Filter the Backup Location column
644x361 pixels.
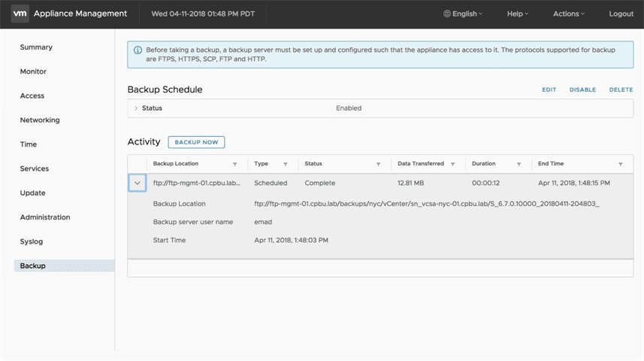tap(234, 164)
